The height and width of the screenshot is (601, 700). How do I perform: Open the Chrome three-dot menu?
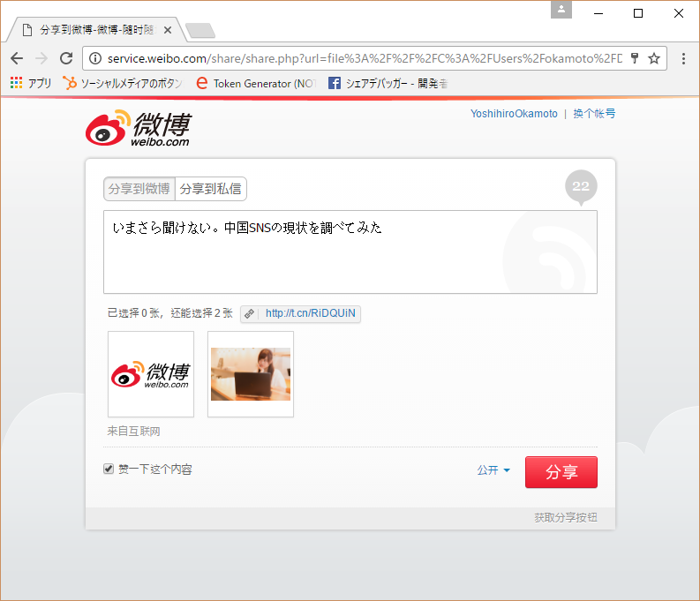pos(683,58)
